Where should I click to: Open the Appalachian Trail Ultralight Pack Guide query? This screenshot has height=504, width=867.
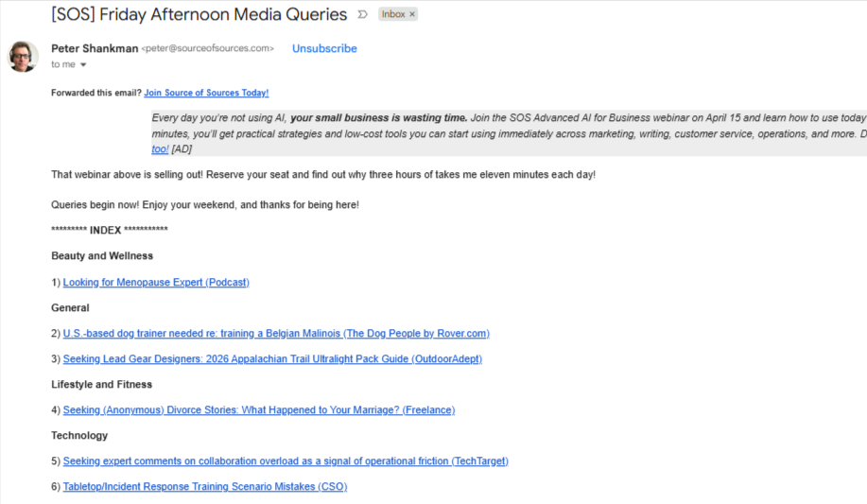click(x=272, y=358)
